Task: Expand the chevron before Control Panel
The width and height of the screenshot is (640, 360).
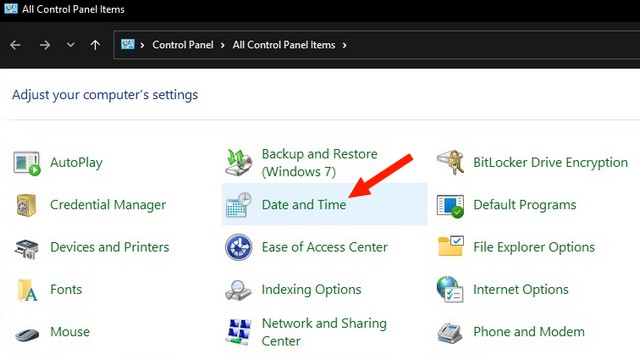Action: pos(142,45)
